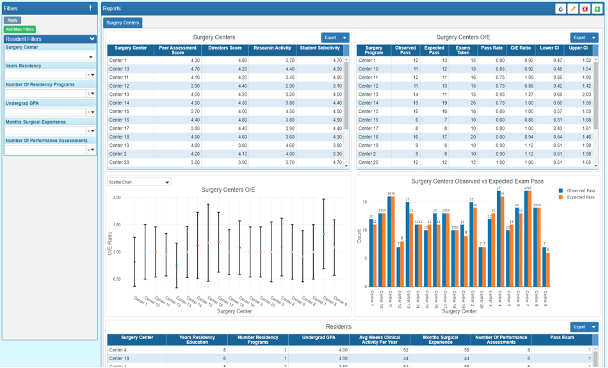
Task: Open Months Surgical Experience operator dropdown
Action: (91, 131)
